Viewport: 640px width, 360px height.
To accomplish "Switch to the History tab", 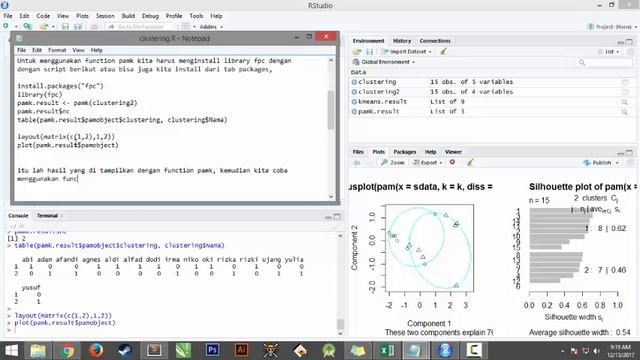I will (402, 41).
